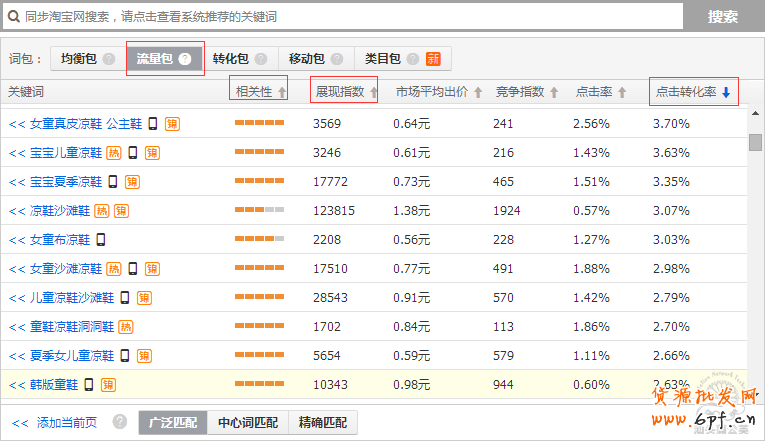
Task: Click the help icon beside 转化包
Action: pyautogui.click(x=260, y=59)
